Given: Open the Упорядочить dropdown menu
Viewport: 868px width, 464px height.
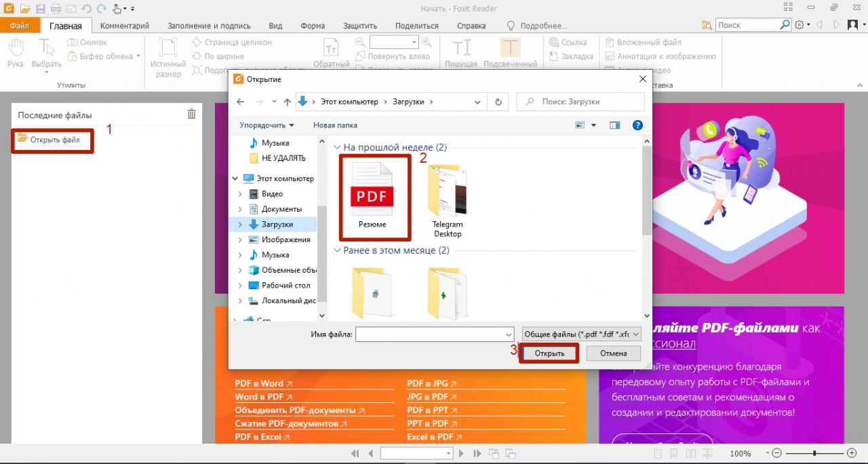Looking at the screenshot, I should coord(267,125).
